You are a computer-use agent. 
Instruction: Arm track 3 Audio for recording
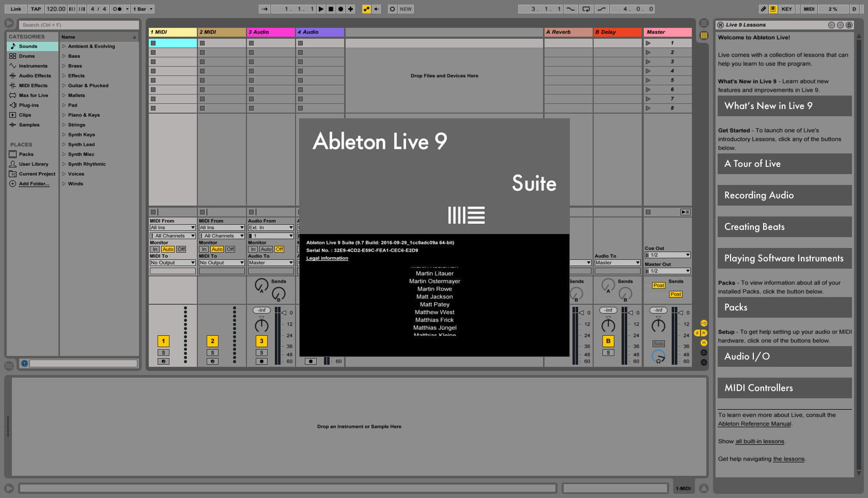click(x=261, y=361)
